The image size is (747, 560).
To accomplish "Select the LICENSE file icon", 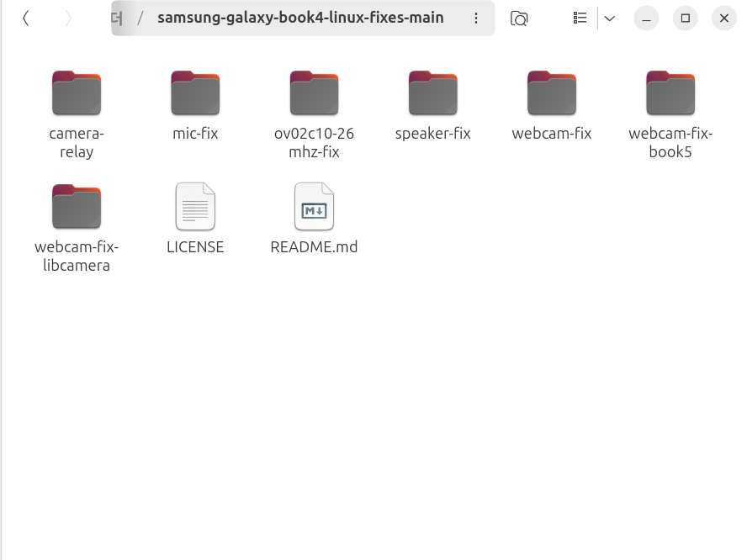I will [195, 206].
